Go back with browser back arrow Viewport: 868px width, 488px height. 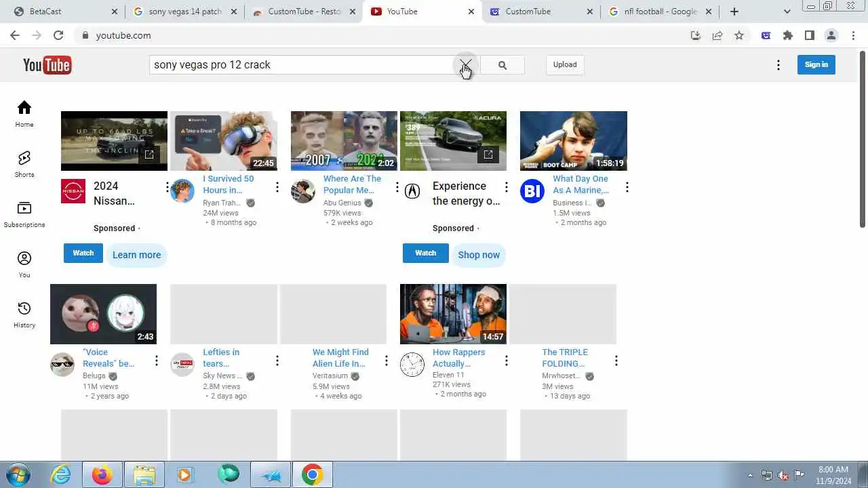tap(15, 35)
